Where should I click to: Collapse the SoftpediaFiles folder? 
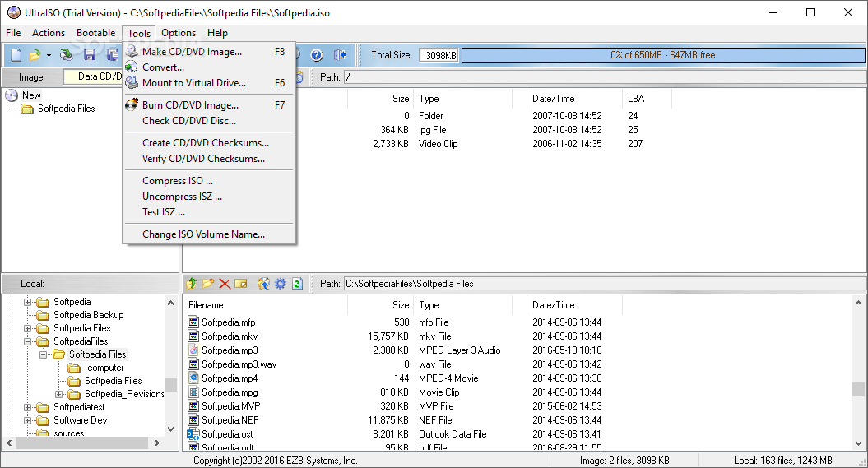[27, 342]
